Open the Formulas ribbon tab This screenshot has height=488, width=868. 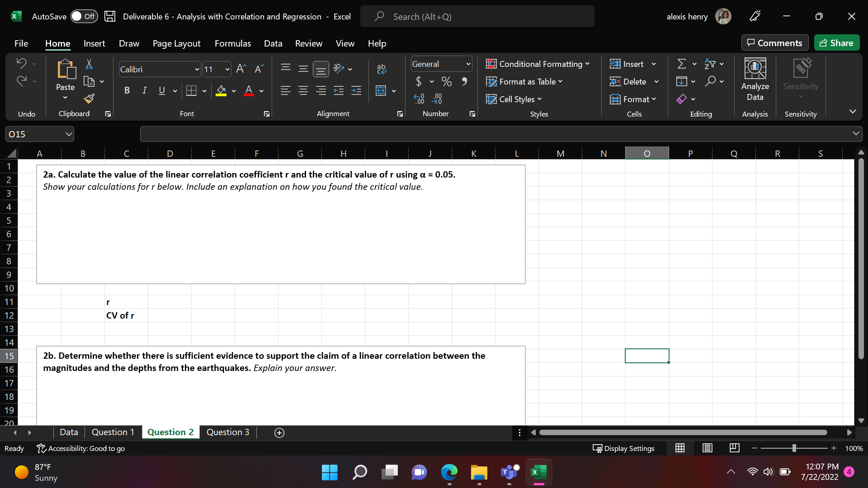233,43
